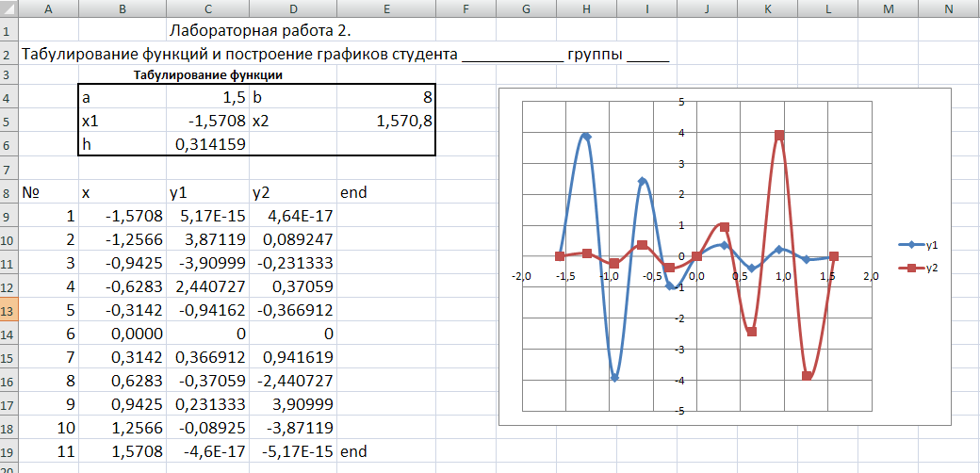The image size is (980, 473).
Task: Click the chart's horizontal axis label -2,0
Action: (520, 276)
